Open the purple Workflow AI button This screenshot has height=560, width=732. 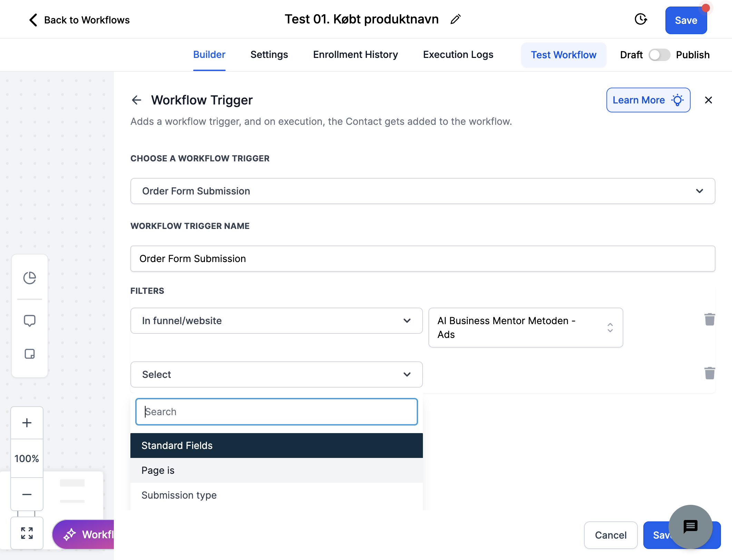click(83, 534)
